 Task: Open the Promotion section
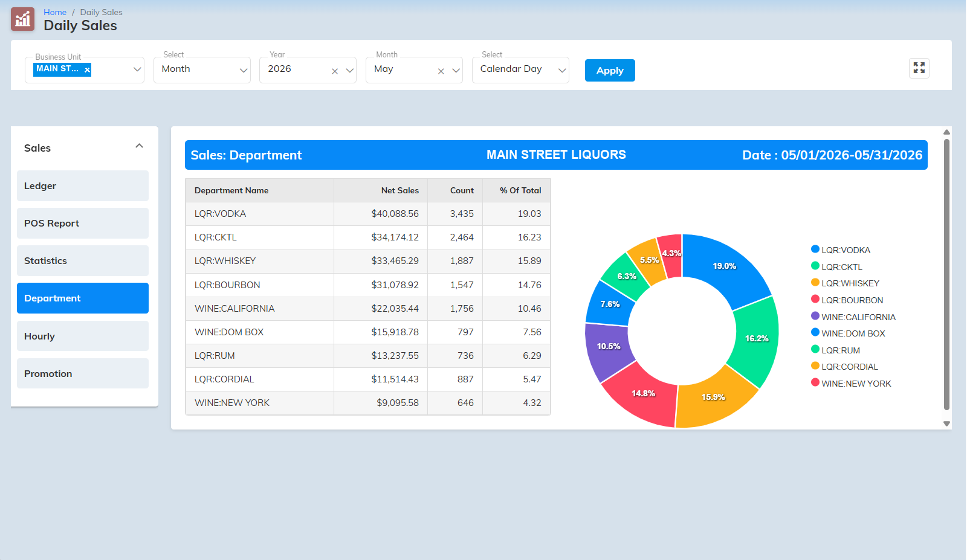tap(83, 373)
